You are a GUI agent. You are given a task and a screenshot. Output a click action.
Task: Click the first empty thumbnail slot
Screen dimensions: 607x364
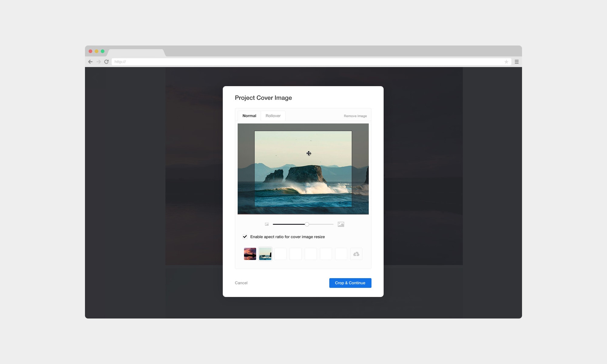pyautogui.click(x=280, y=254)
